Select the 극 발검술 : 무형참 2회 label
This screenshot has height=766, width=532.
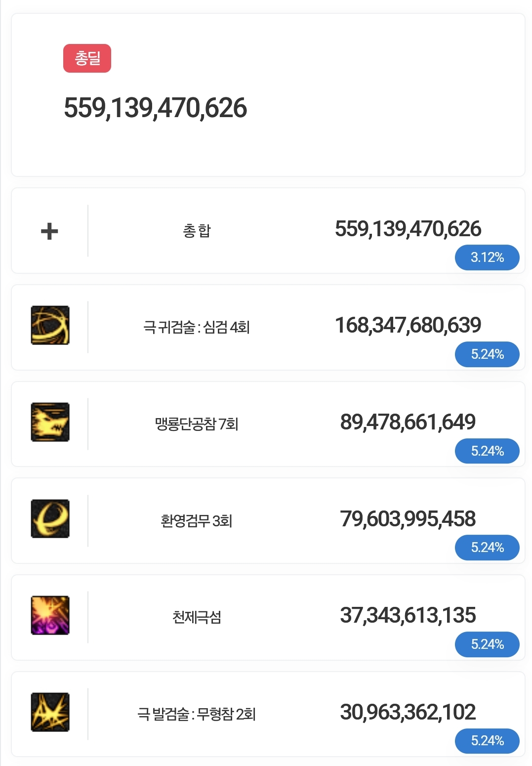tap(197, 714)
